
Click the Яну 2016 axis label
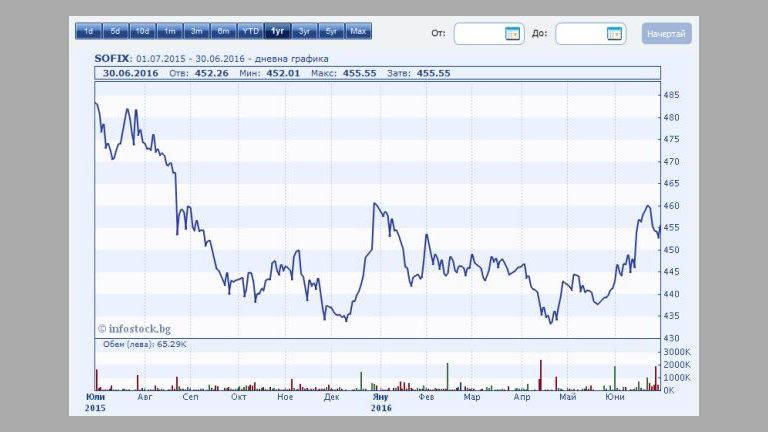381,402
